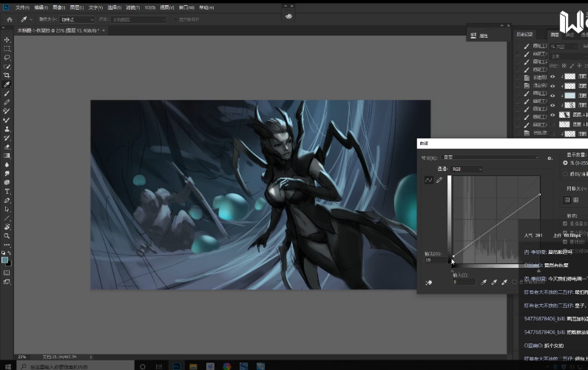Open the Channel RGB dropdown in Curves

pyautogui.click(x=466, y=169)
